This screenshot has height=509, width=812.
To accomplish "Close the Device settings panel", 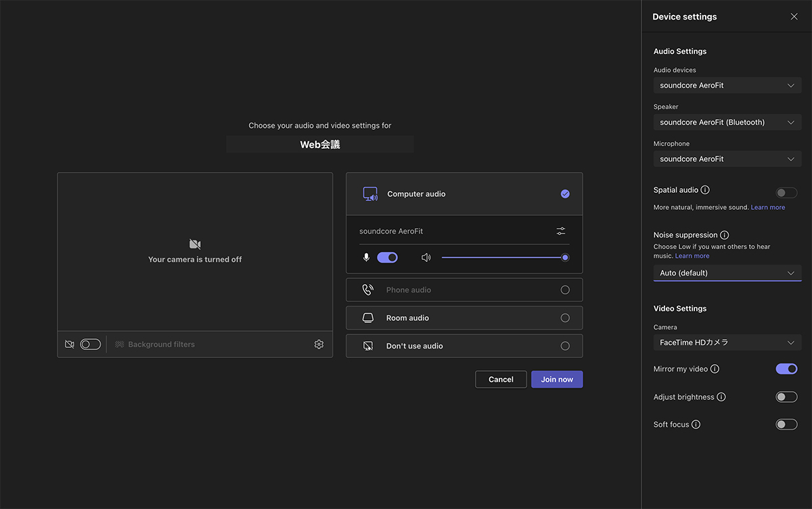I will point(794,17).
